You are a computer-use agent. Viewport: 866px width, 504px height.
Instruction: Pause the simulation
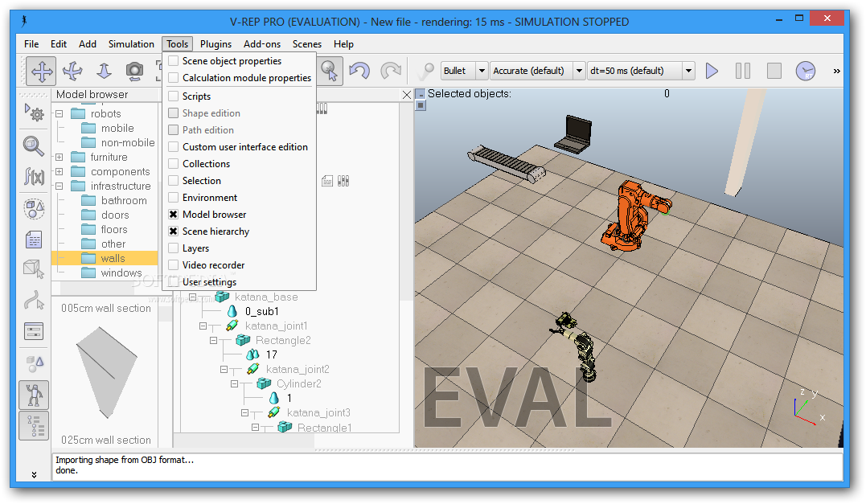point(743,72)
